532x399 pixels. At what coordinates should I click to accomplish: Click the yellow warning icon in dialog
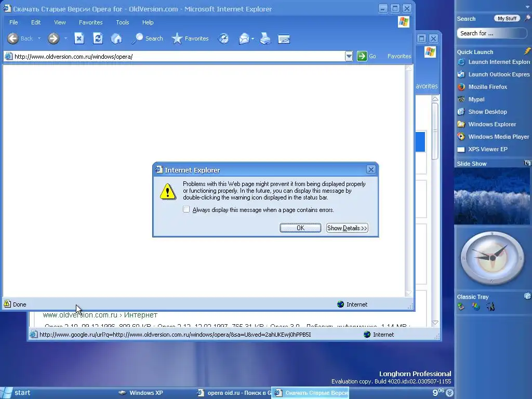pyautogui.click(x=168, y=192)
